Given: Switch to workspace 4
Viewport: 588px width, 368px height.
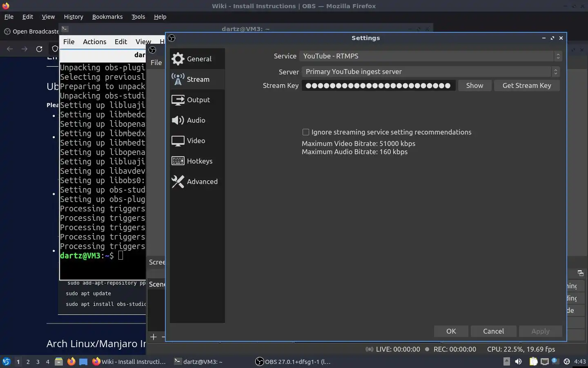Looking at the screenshot, I should pos(47,361).
